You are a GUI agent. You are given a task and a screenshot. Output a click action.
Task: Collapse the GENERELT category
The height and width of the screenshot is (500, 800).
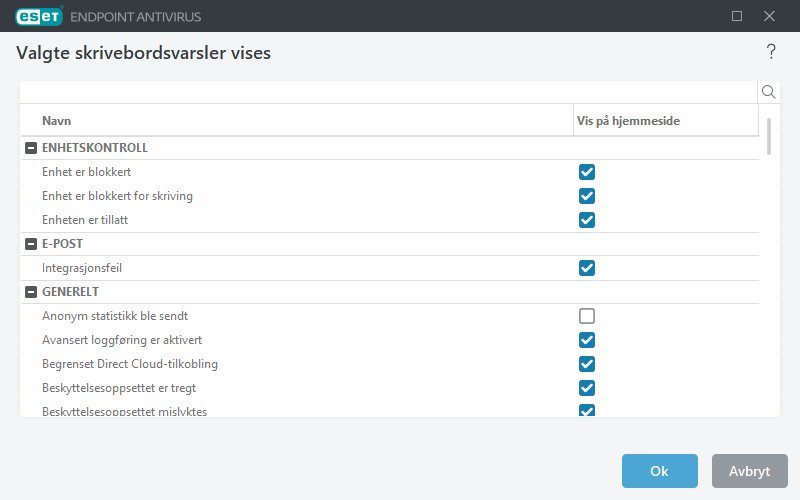pyautogui.click(x=30, y=292)
